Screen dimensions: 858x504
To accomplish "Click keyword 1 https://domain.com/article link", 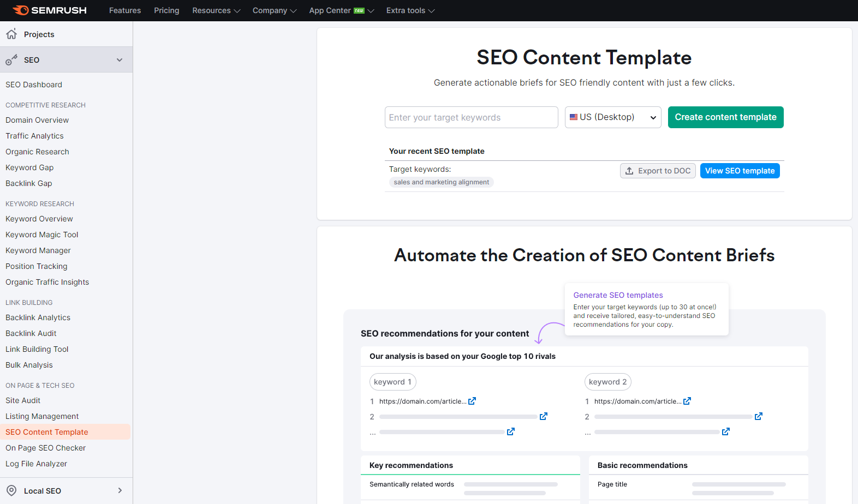I will pyautogui.click(x=422, y=401).
